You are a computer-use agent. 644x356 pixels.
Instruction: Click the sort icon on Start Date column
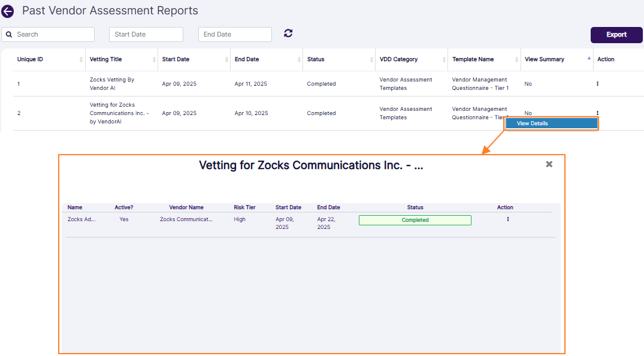226,59
